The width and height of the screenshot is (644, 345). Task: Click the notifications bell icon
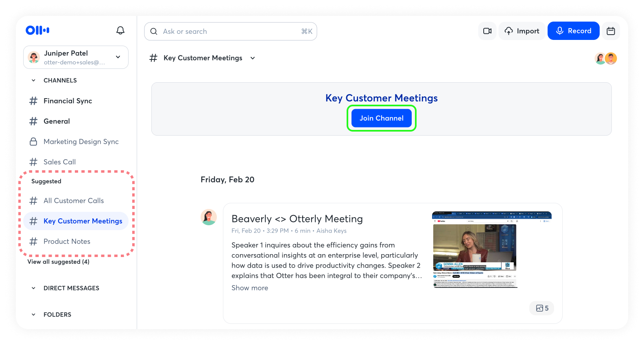(x=120, y=31)
